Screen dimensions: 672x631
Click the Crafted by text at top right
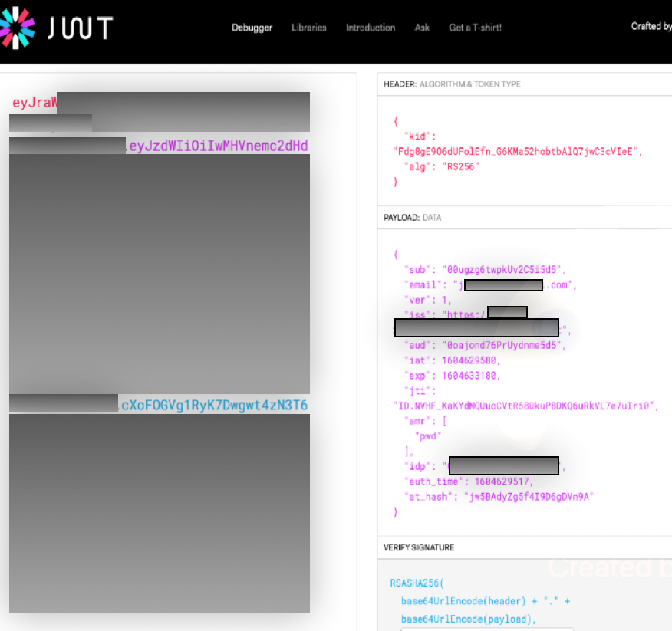[x=651, y=26]
